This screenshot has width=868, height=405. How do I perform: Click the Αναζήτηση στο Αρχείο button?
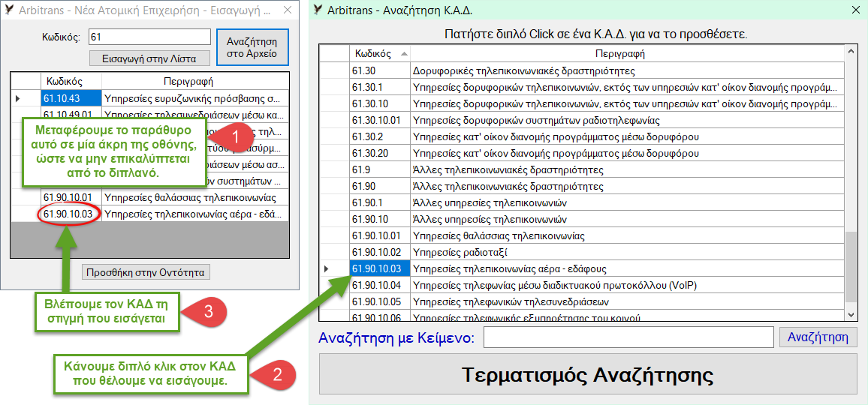pyautogui.click(x=252, y=47)
